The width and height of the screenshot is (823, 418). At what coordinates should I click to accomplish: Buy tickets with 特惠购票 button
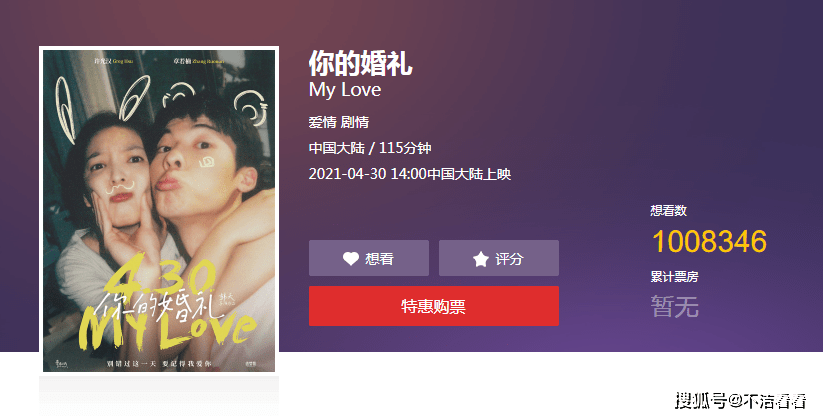click(434, 306)
